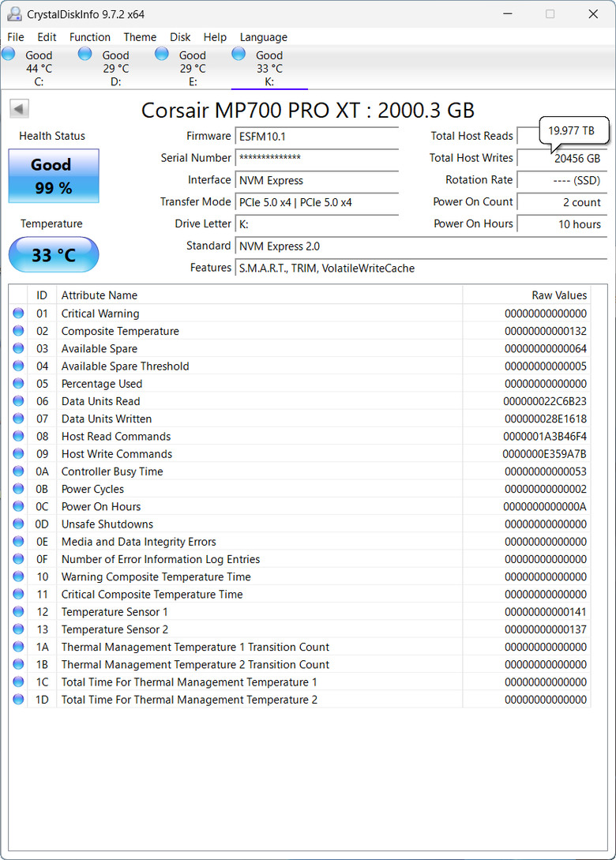
Task: Click the Transfer Mode PCIe 5.0 x4 field
Action: [x=317, y=202]
